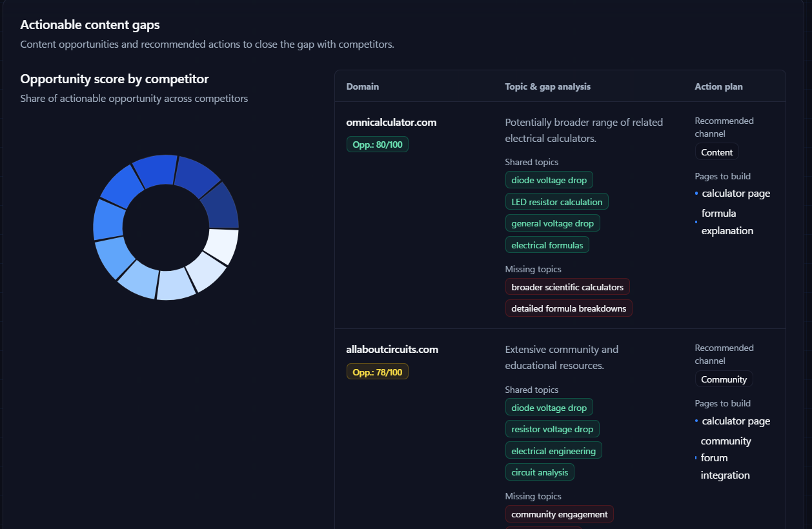Image resolution: width=812 pixels, height=529 pixels.
Task: Select the Community channel badge
Action: point(724,379)
